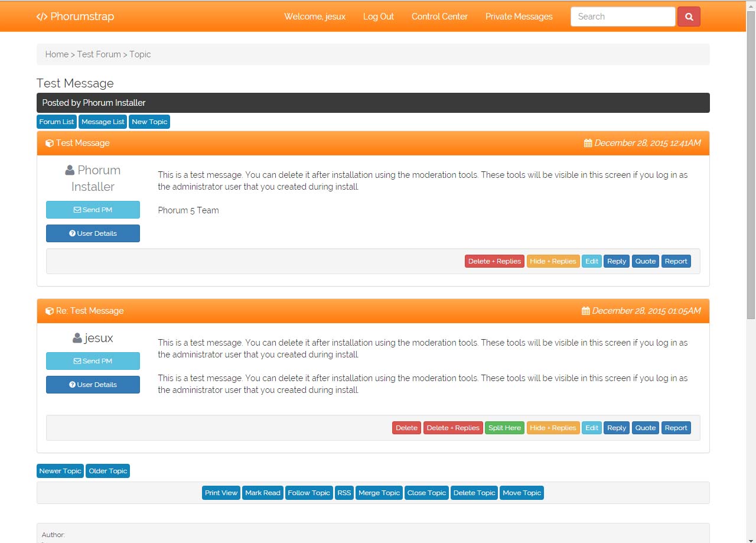Quote the first Test Message
The width and height of the screenshot is (756, 543).
click(x=646, y=261)
